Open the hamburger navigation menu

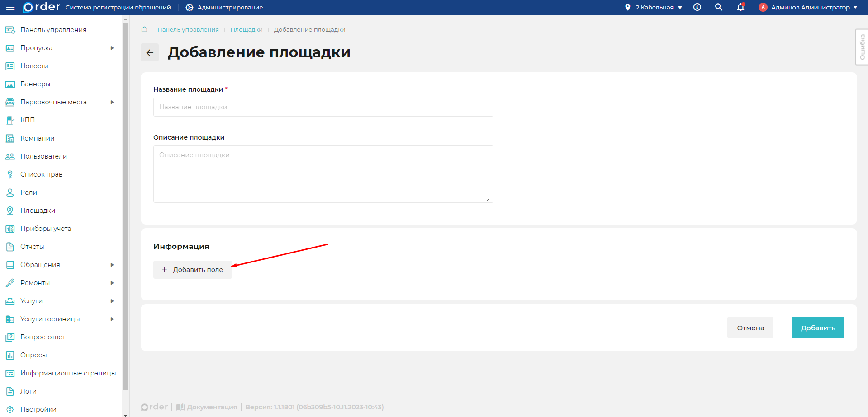coord(9,7)
